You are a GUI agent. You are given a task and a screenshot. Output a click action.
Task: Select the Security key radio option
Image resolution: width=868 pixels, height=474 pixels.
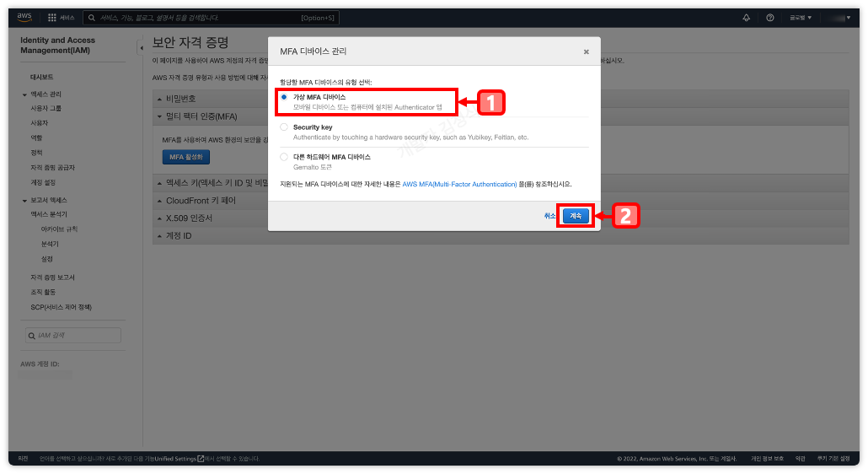click(284, 127)
